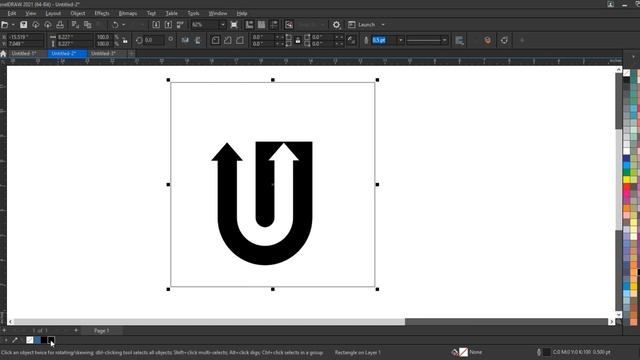Click the outline width field
This screenshot has height=360, width=640.
[x=384, y=40]
